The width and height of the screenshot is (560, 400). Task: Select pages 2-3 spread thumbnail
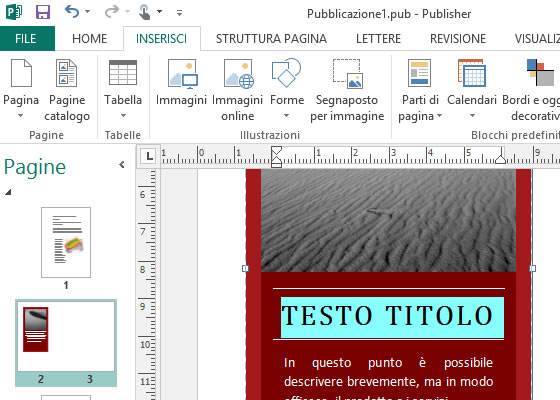[x=66, y=336]
